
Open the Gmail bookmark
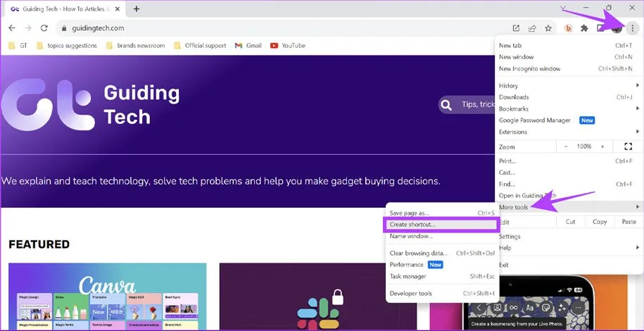248,46
